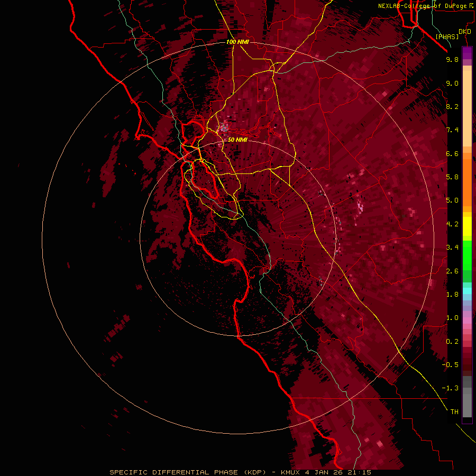Click the orange swatch in the color scale
476x476 pixels.
point(467,182)
